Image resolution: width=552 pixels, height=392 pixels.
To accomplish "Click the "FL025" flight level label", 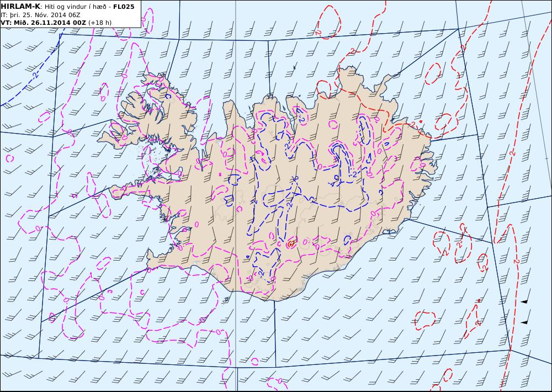I will (x=124, y=7).
